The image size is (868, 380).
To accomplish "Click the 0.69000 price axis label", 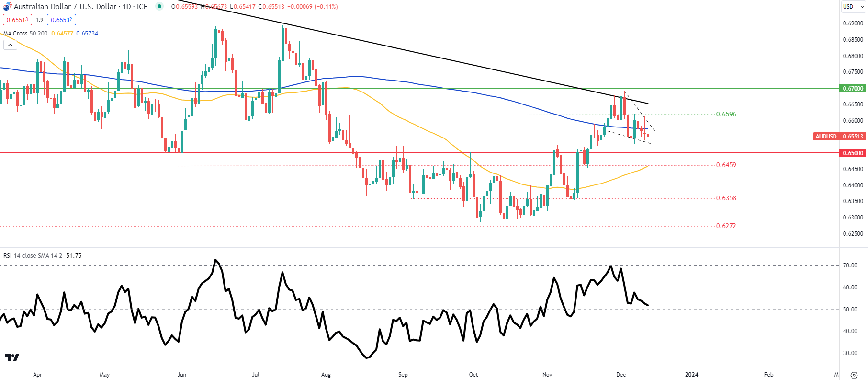I will [853, 23].
